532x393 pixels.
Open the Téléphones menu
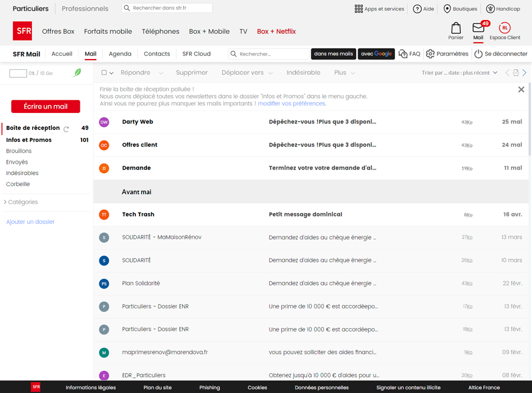[x=160, y=31]
